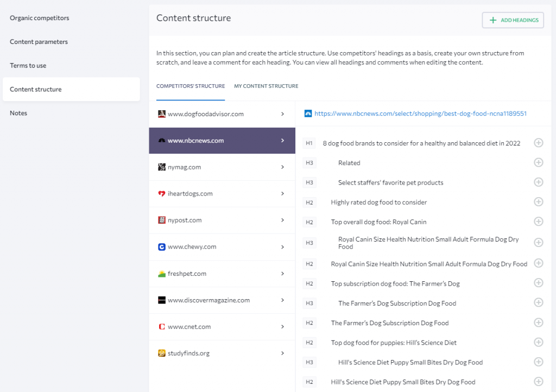Switch to Competitors' Structure tab
Viewport: 556px width, 392px height.
click(191, 86)
